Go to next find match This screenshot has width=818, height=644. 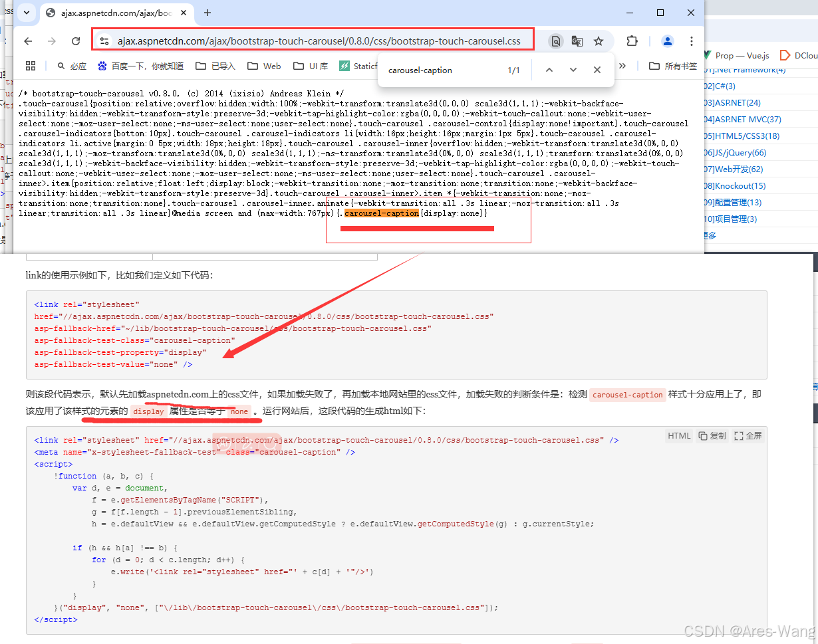coord(573,70)
